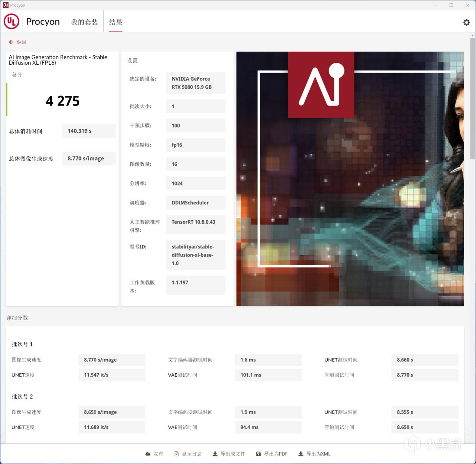Click the export as XML download icon
The height and width of the screenshot is (464, 476).
(x=301, y=454)
